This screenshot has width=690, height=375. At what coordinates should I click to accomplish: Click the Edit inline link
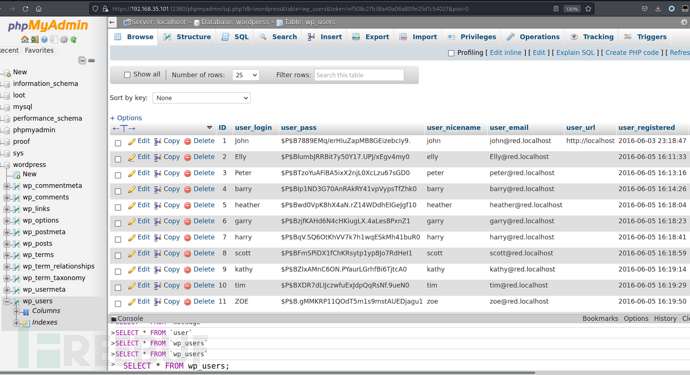pyautogui.click(x=506, y=52)
